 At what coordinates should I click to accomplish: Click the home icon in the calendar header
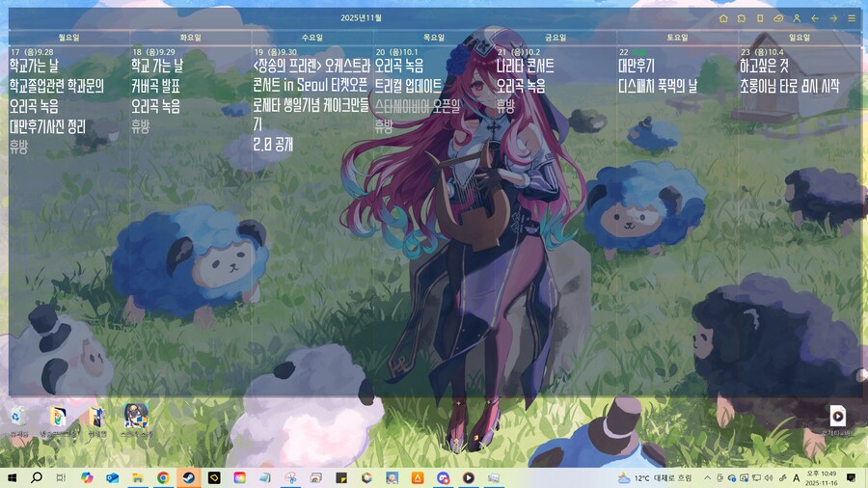pyautogui.click(x=723, y=18)
